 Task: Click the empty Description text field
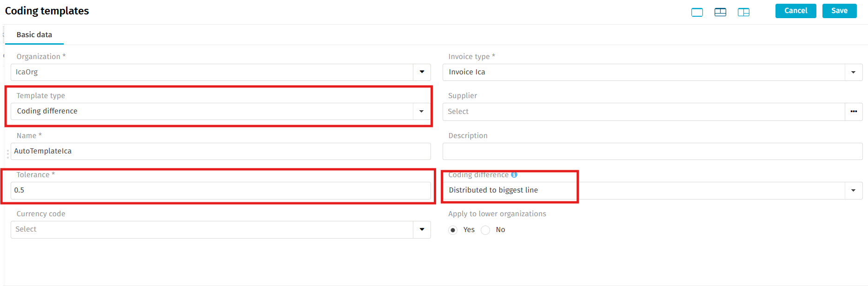click(x=652, y=152)
